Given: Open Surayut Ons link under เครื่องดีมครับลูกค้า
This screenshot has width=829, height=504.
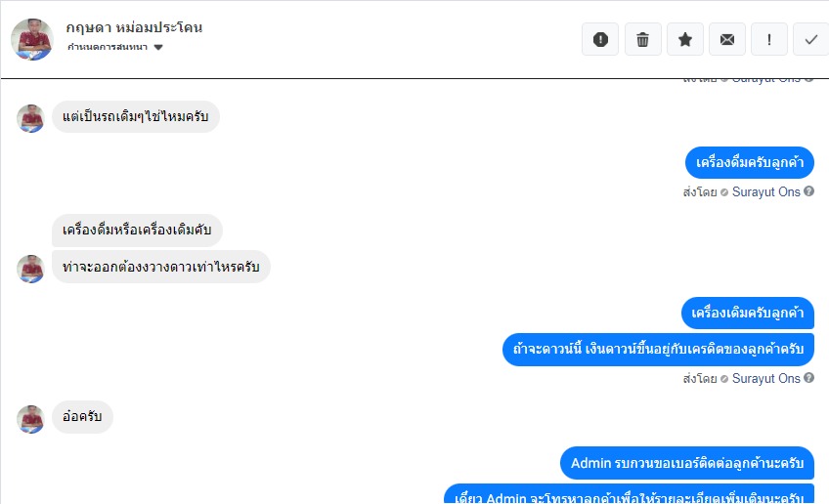Looking at the screenshot, I should tap(765, 191).
